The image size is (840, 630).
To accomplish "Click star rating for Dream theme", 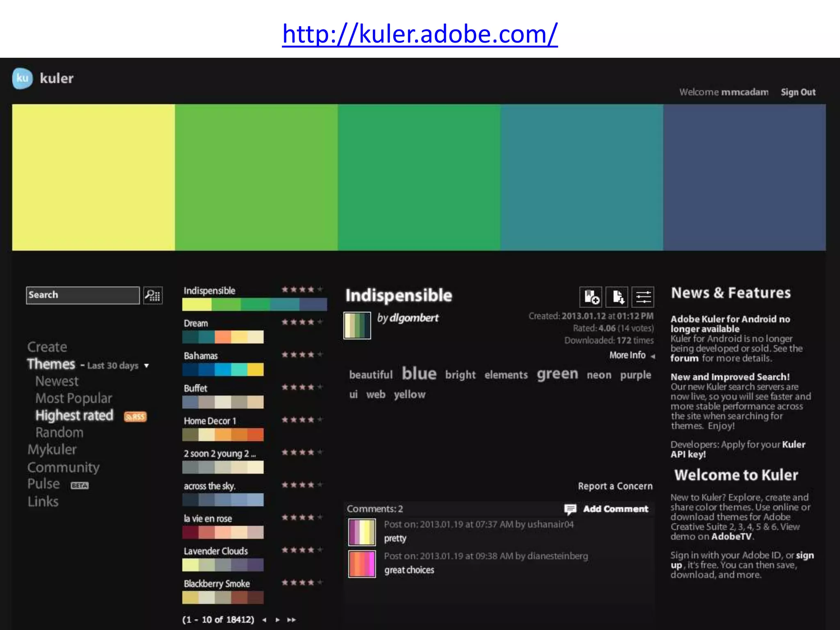I will click(302, 322).
